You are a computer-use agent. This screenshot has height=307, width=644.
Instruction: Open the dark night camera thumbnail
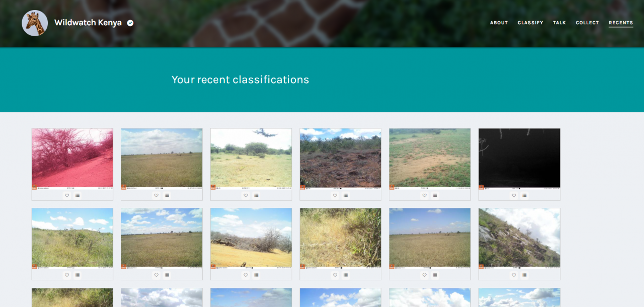coord(519,159)
